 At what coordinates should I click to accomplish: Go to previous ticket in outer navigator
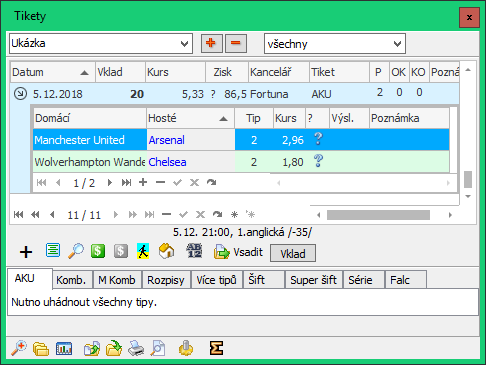pos(52,215)
